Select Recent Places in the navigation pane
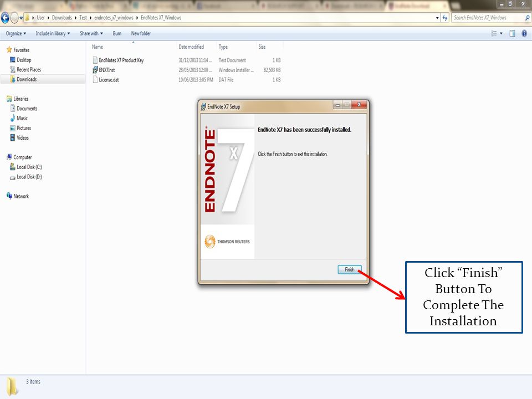Screen dimensions: 532x399 click(29, 70)
